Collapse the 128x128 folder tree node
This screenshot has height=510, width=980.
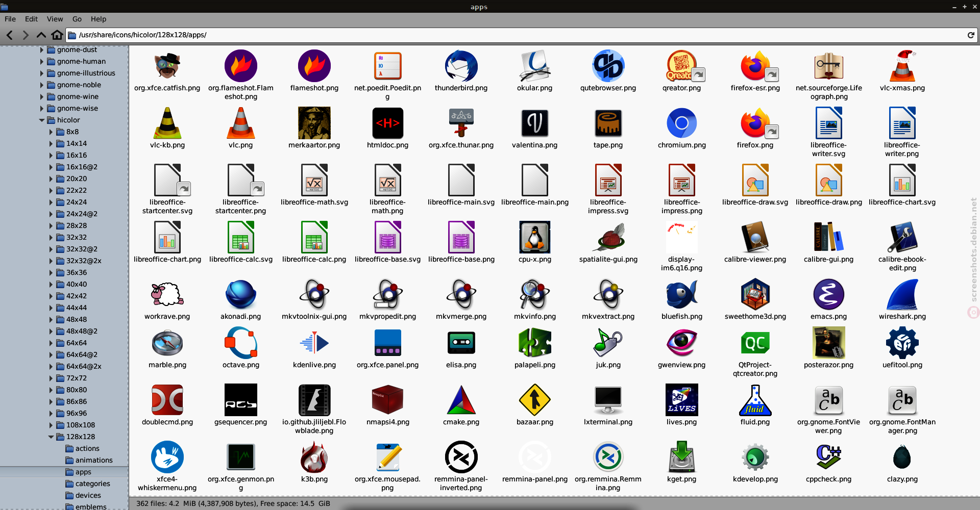[51, 437]
